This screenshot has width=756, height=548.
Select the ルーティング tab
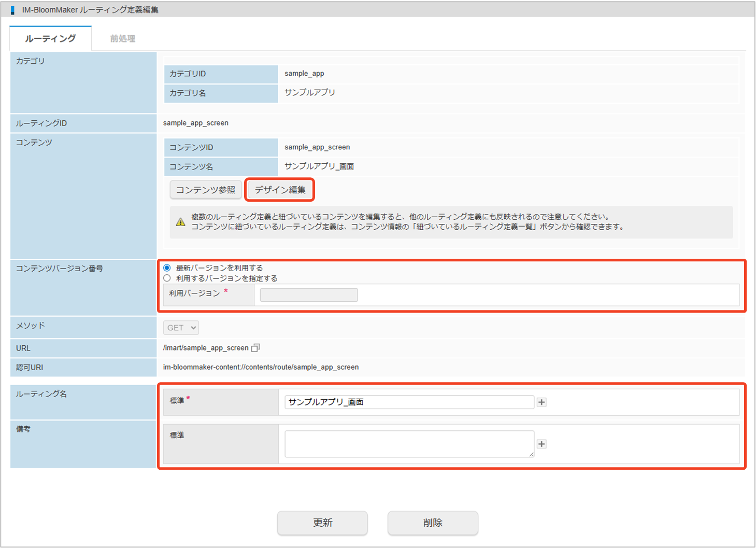(x=50, y=39)
